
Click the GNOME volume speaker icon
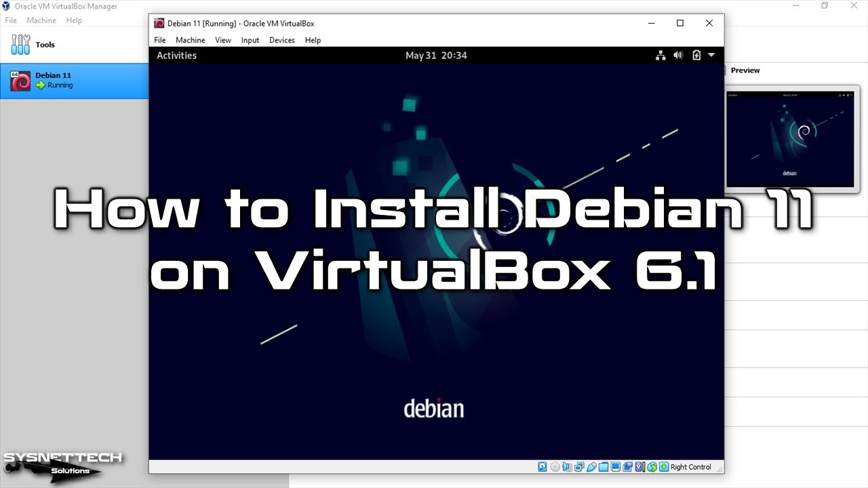click(x=678, y=56)
